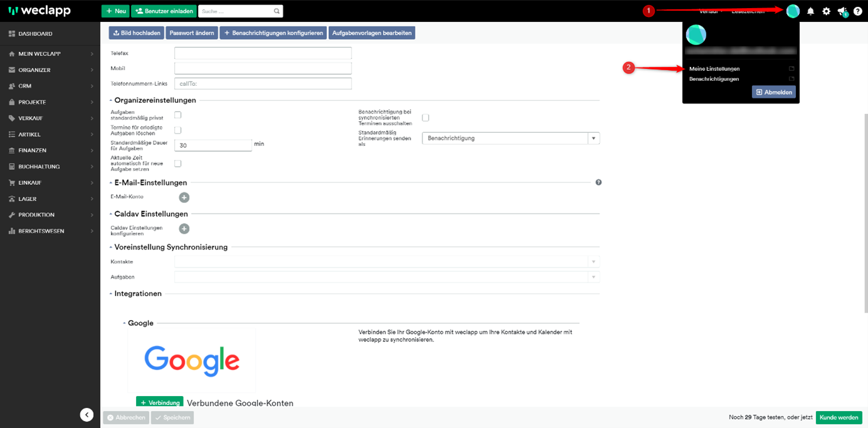Image resolution: width=868 pixels, height=428 pixels.
Task: Select Meine Einstellungen in user menu
Action: (x=714, y=69)
